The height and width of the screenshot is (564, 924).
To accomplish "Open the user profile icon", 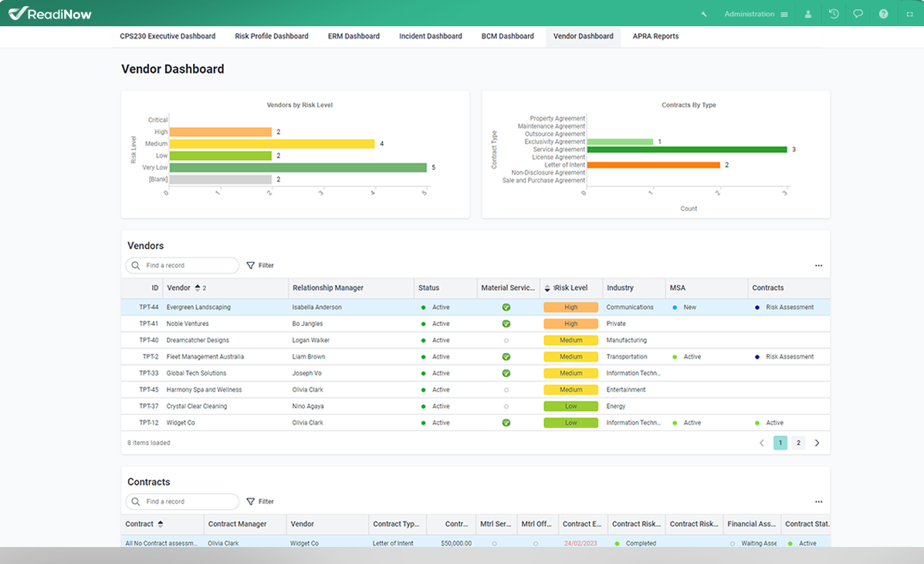I will (x=808, y=14).
